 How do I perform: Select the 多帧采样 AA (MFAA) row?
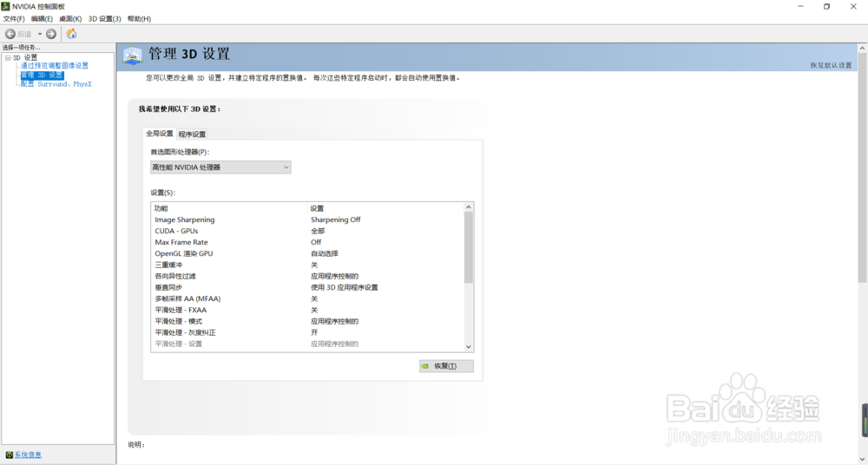[308, 299]
